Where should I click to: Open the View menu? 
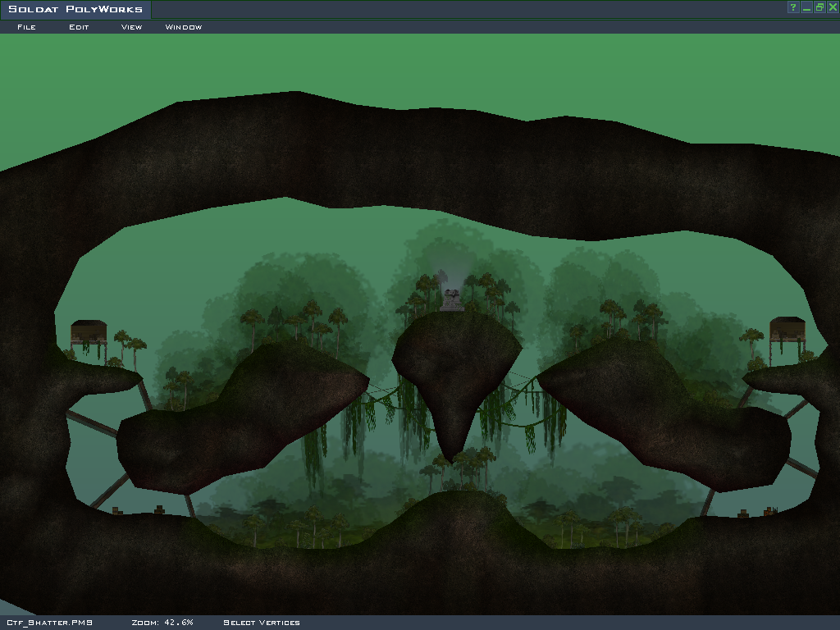click(131, 27)
